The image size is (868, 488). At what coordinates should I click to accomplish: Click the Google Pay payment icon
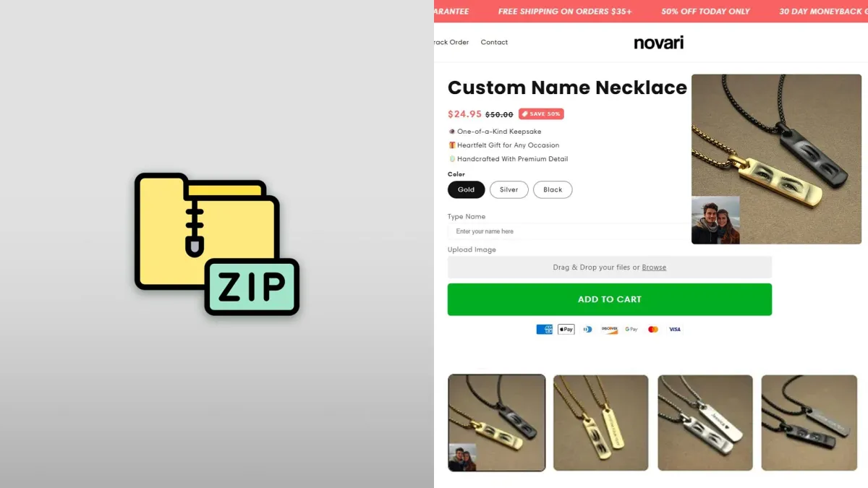[631, 329]
